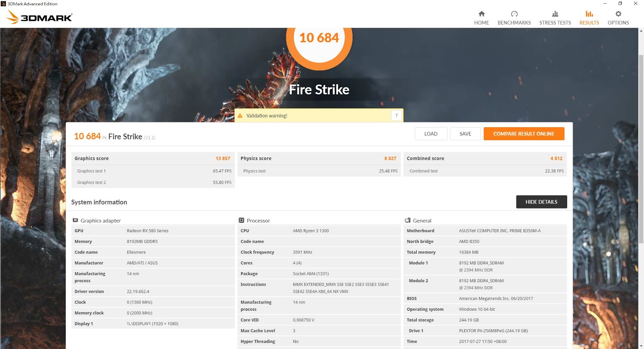Click the SAVE button

(x=465, y=134)
